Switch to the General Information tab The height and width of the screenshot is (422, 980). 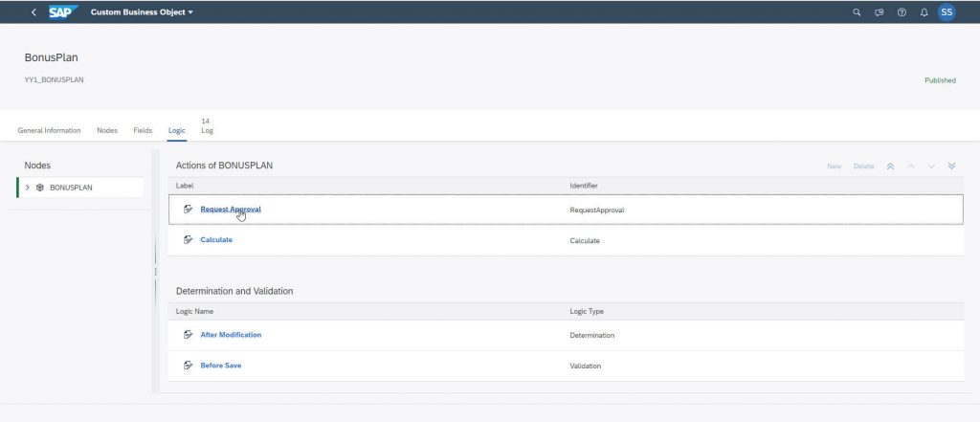50,131
